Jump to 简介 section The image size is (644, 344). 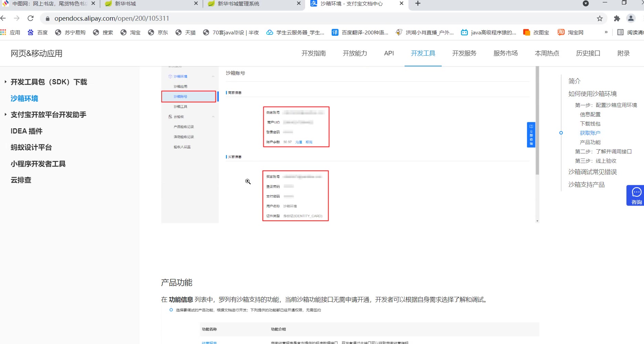(574, 81)
